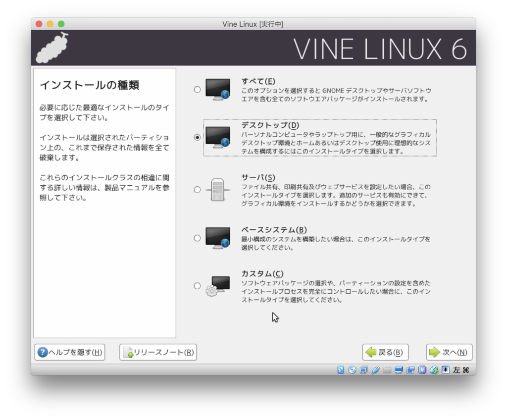Click the Vine Linux [実行中] window title
507x420 pixels.
253,24
